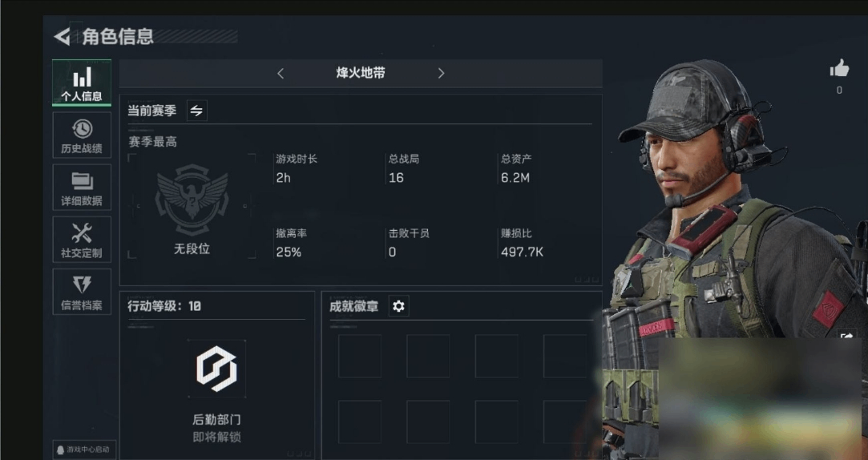868x460 pixels.
Task: Select the 详细数据 detailed data icon
Action: [x=82, y=187]
